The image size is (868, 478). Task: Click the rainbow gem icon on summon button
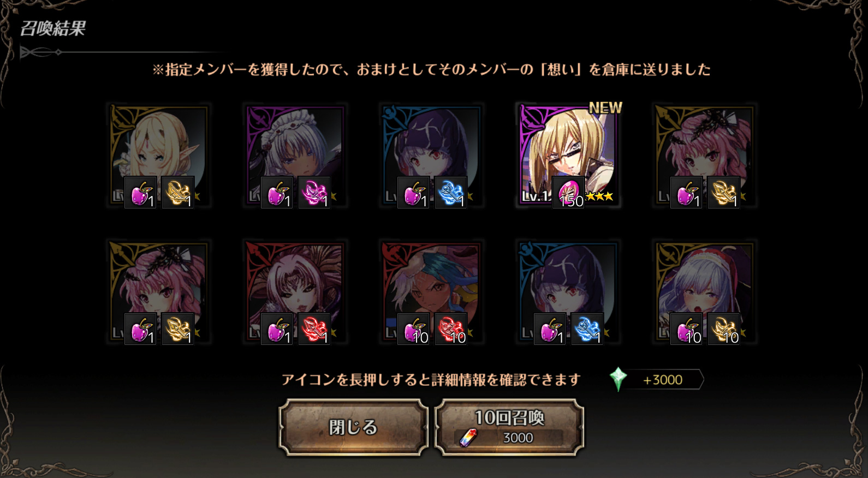click(x=468, y=438)
